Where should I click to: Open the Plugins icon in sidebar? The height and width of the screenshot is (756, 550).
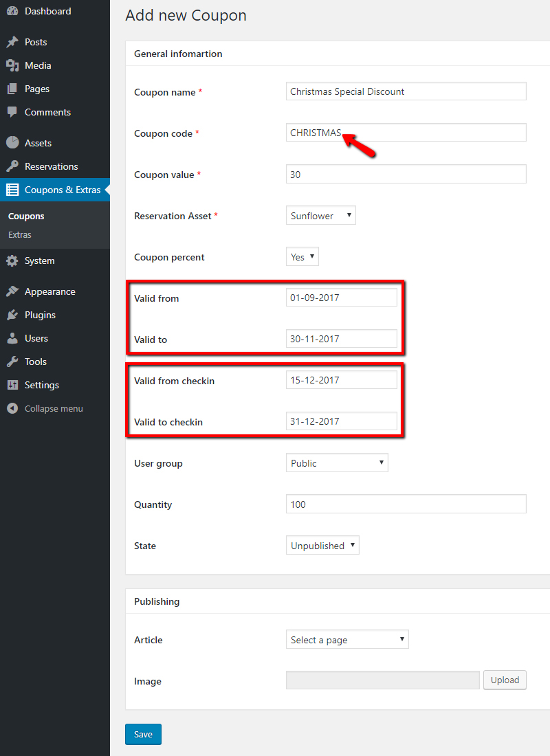tap(11, 314)
